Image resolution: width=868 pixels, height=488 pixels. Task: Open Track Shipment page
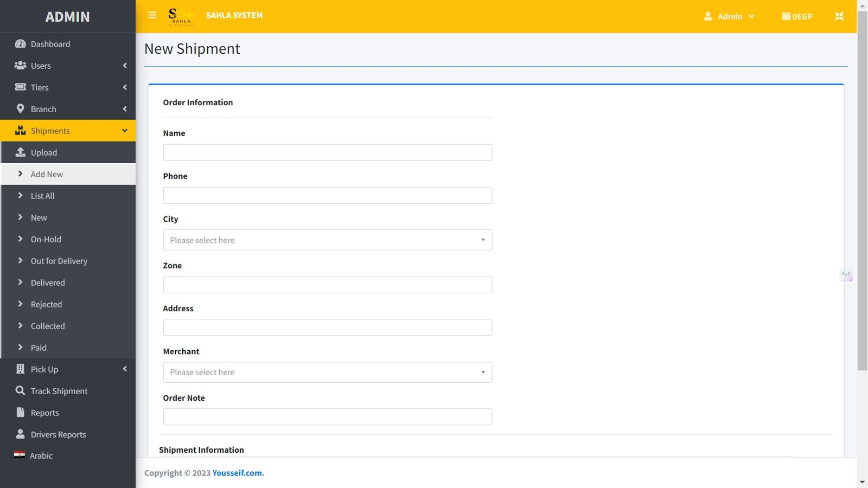pyautogui.click(x=68, y=391)
